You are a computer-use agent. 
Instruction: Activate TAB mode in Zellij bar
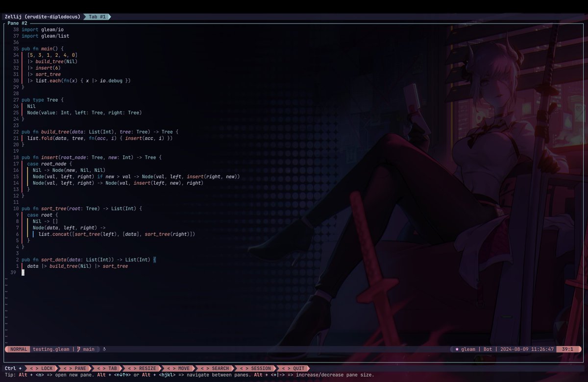point(107,368)
